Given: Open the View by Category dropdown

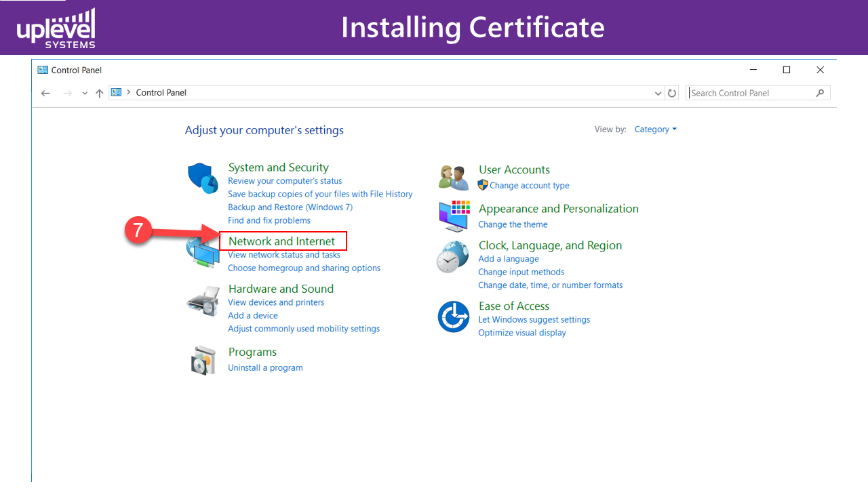Looking at the screenshot, I should coord(655,129).
